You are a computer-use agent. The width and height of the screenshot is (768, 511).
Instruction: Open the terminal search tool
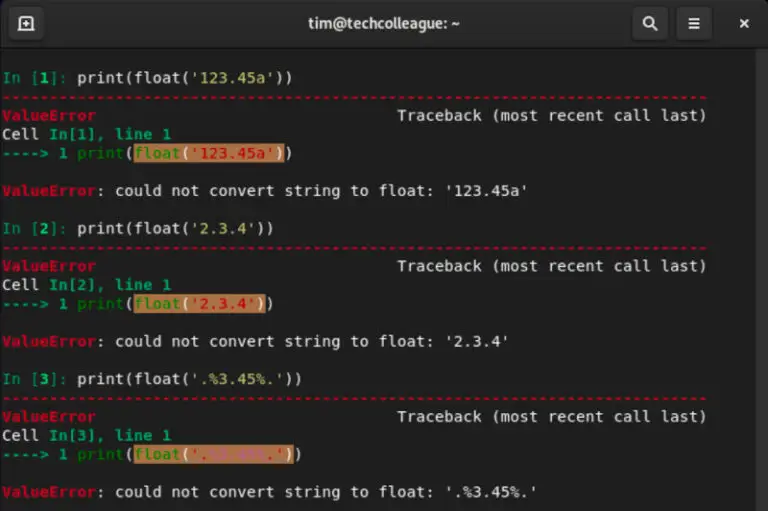point(650,23)
